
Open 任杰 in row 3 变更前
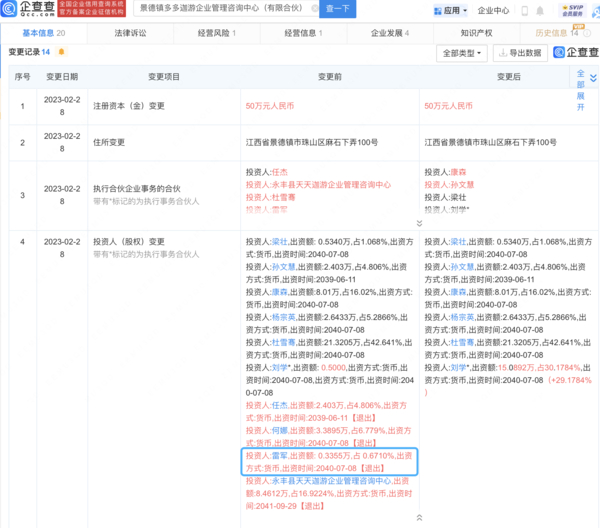coord(280,172)
